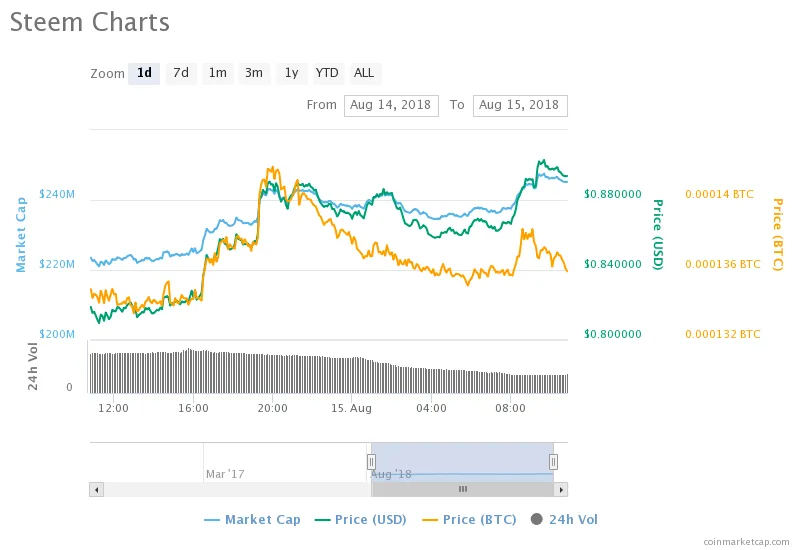Click the 24h Vol axis title
This screenshot has width=800, height=550.
pyautogui.click(x=33, y=367)
